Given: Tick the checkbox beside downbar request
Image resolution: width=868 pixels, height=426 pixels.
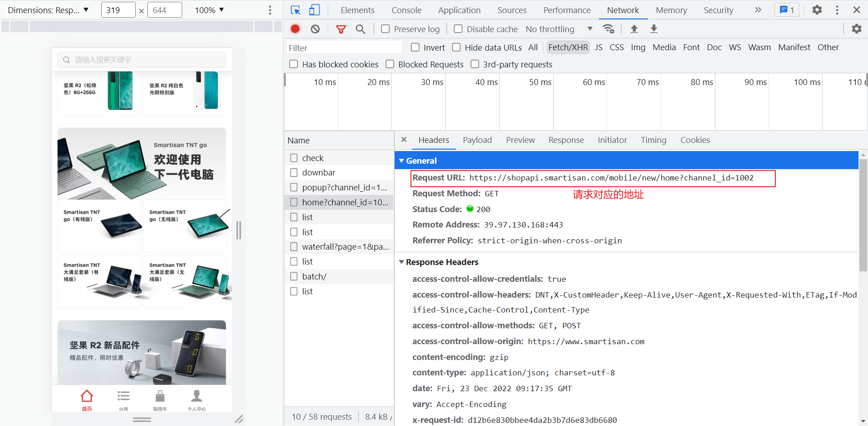Looking at the screenshot, I should [x=294, y=172].
